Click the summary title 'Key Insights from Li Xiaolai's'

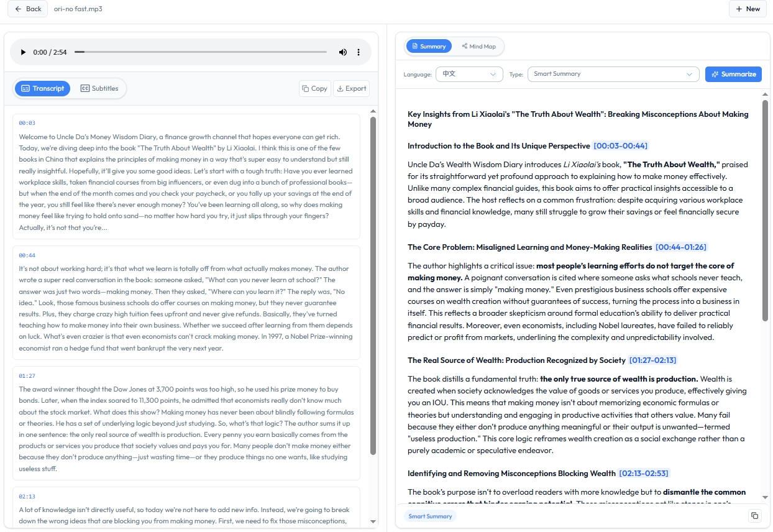578,119
